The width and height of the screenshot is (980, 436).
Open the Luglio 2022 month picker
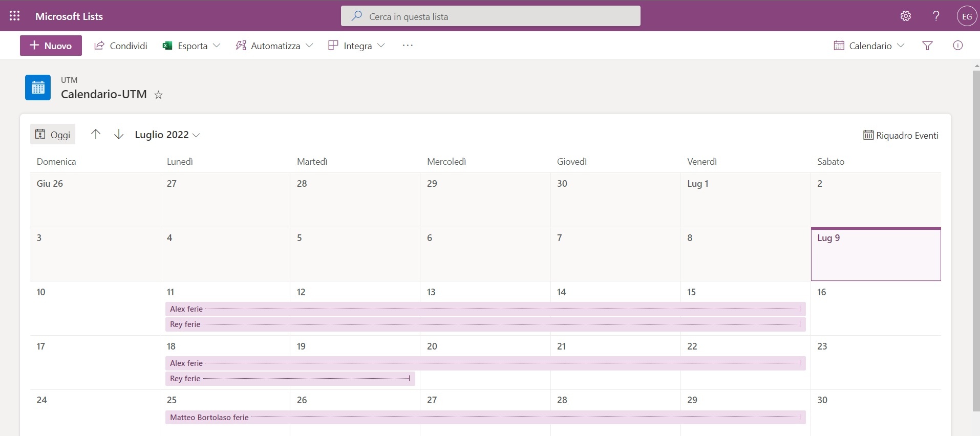coord(167,135)
